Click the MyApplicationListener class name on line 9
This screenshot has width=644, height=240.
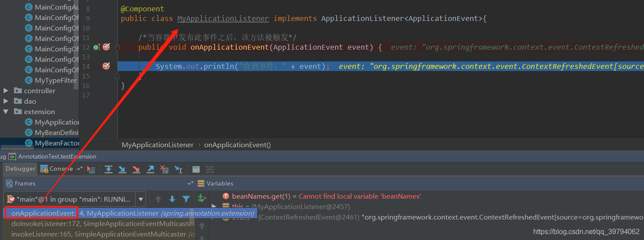223,18
